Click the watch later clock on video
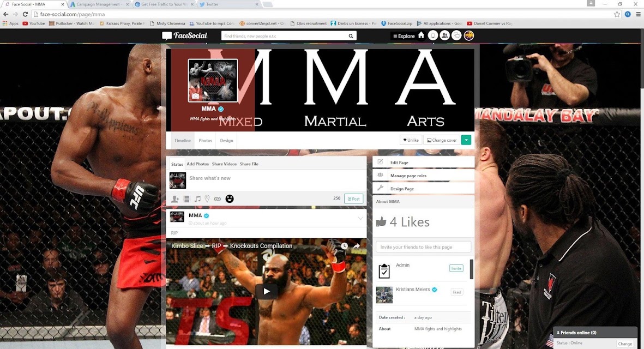Viewport: 644px width, 349px height. tap(344, 246)
